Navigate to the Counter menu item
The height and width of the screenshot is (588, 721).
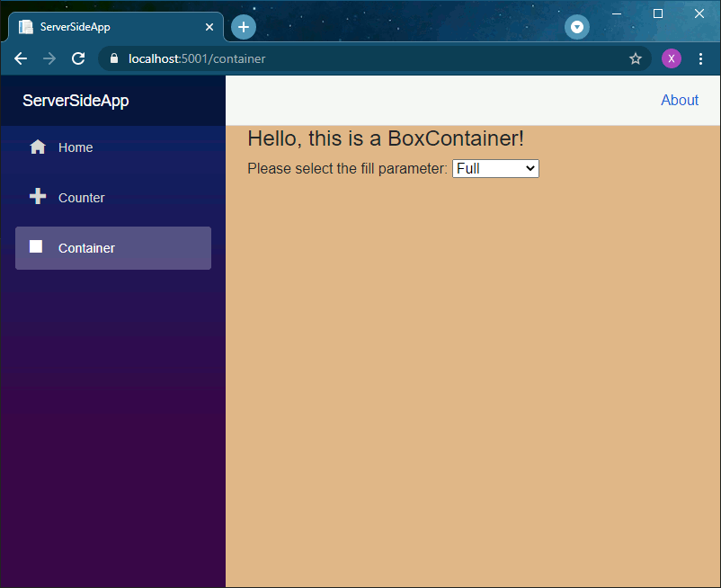click(x=82, y=197)
